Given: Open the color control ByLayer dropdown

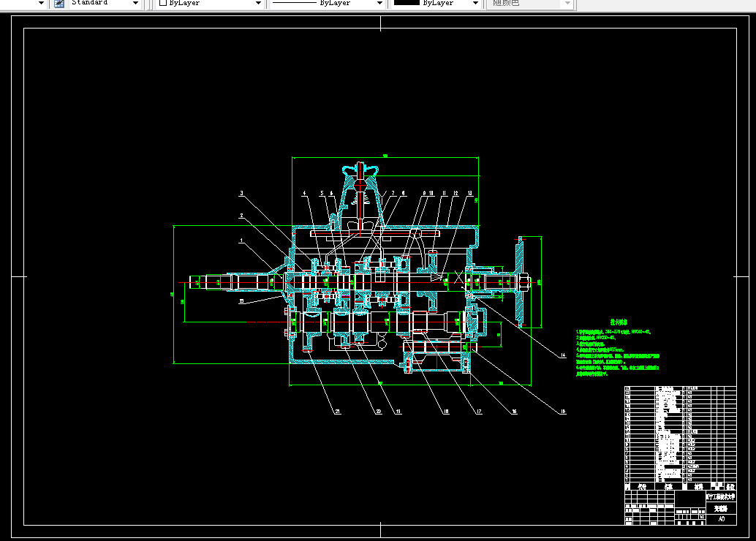Looking at the screenshot, I should (258, 4).
